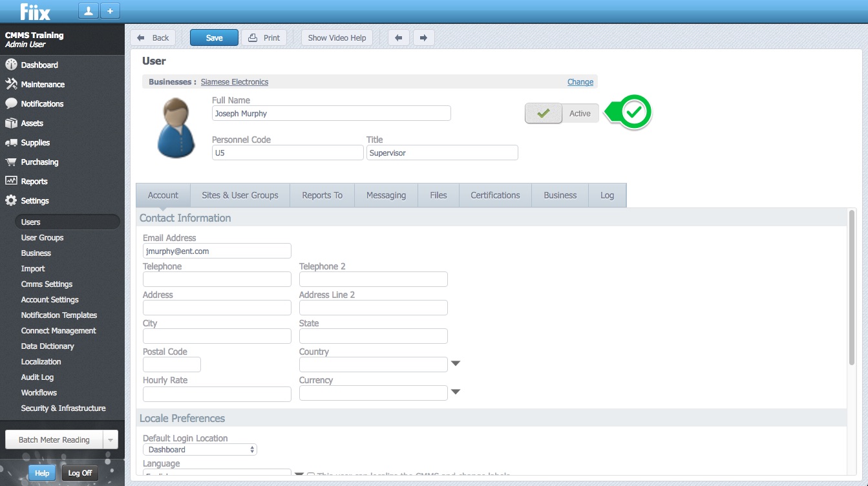Click the Fiix logo

pyautogui.click(x=35, y=12)
